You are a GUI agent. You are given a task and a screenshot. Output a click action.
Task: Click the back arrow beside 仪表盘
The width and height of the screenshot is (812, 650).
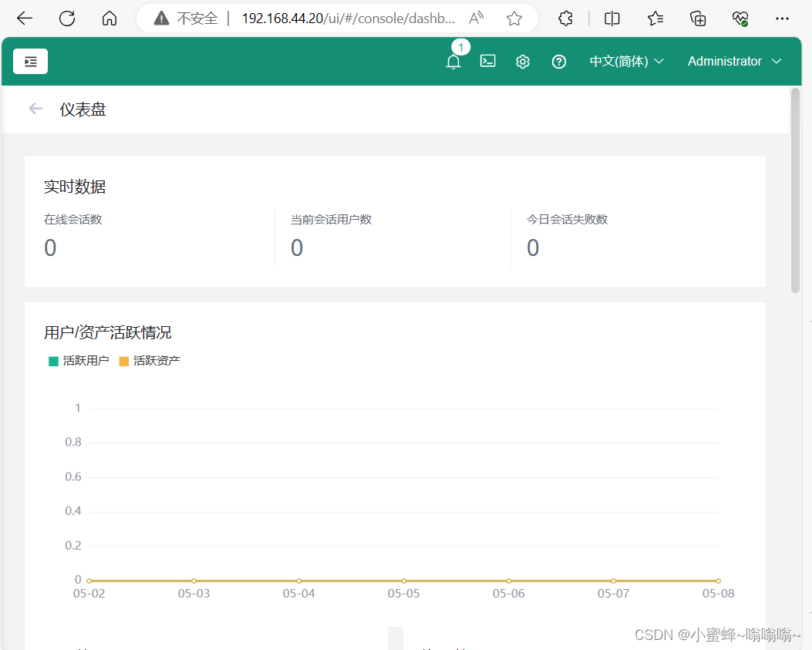35,108
